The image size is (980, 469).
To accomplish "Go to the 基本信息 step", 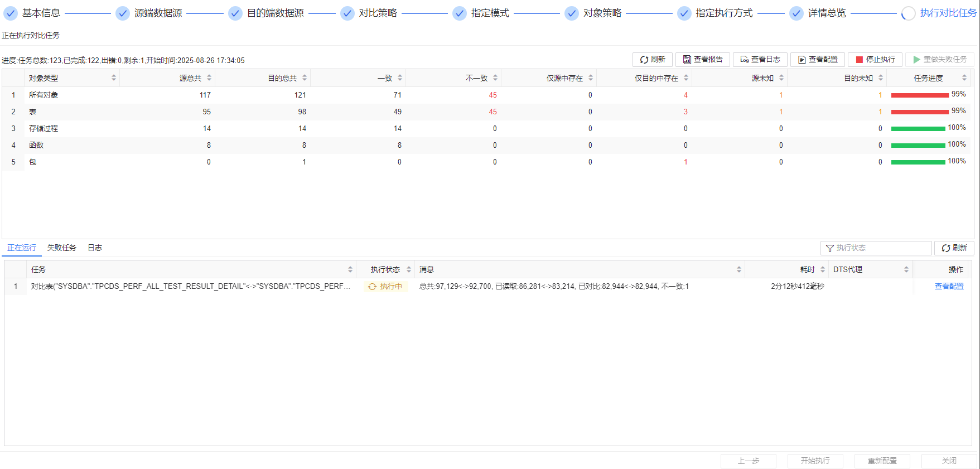I will pyautogui.click(x=41, y=13).
